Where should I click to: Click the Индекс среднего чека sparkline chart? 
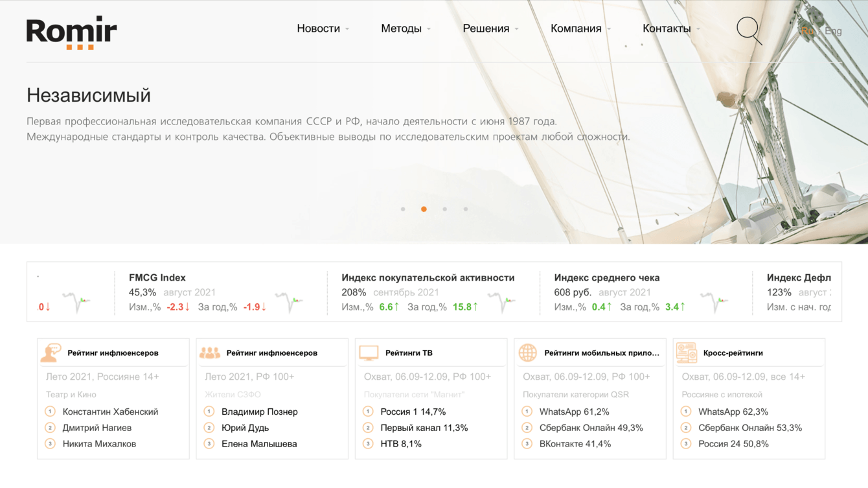coord(714,302)
